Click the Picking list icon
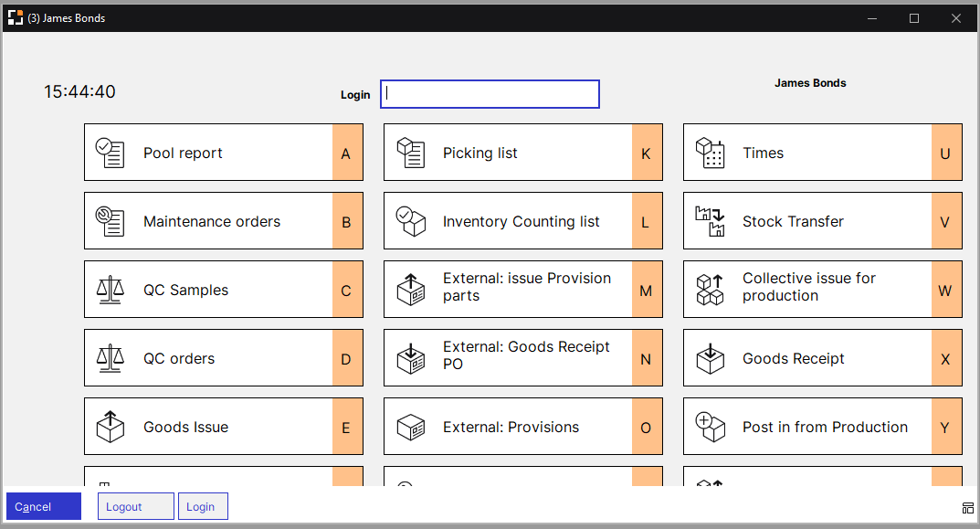The width and height of the screenshot is (980, 529). 410,153
